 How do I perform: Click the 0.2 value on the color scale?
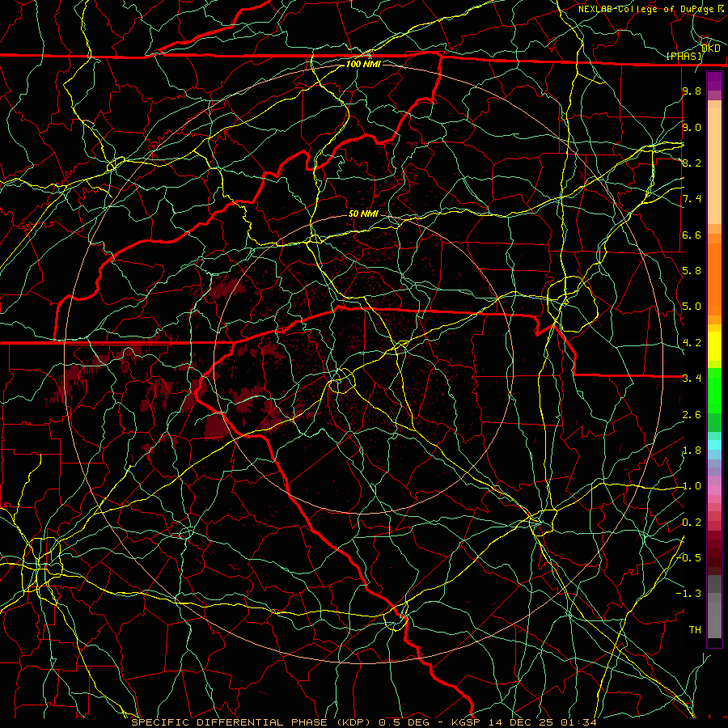692,523
